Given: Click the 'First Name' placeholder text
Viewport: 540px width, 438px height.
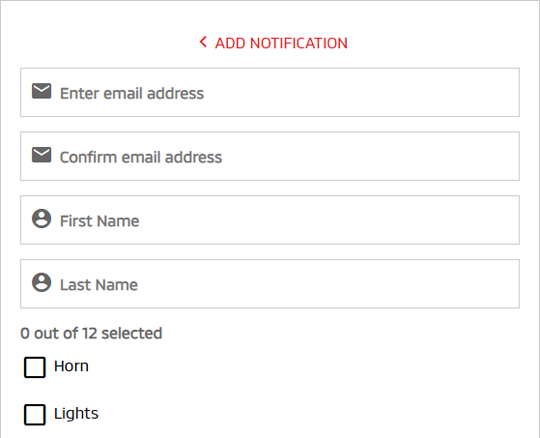Looking at the screenshot, I should (100, 221).
